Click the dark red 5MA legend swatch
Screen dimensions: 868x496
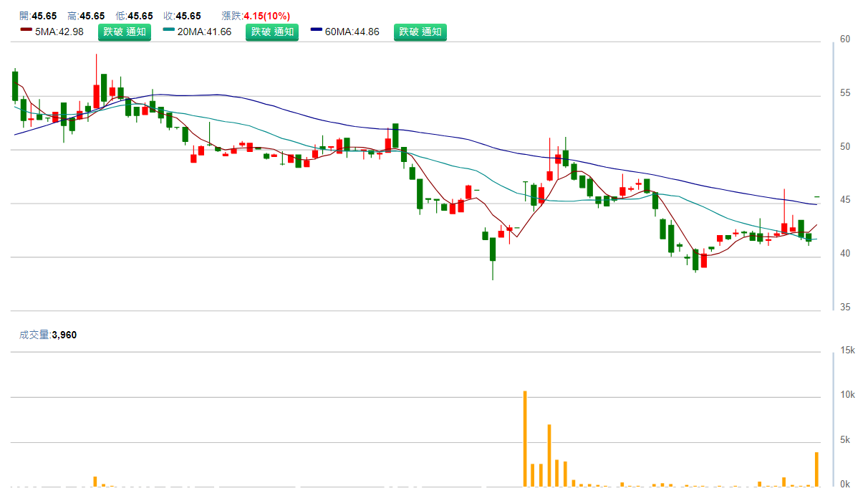click(26, 31)
